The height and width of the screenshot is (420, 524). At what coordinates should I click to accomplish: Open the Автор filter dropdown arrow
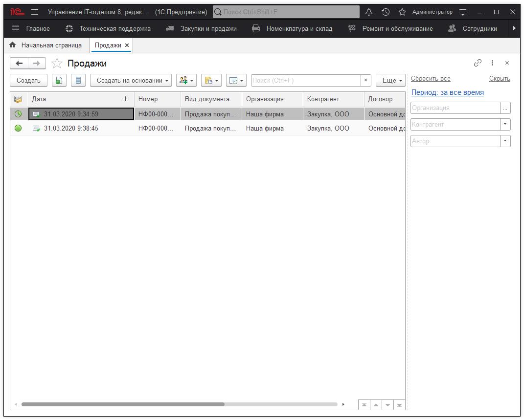pos(505,141)
